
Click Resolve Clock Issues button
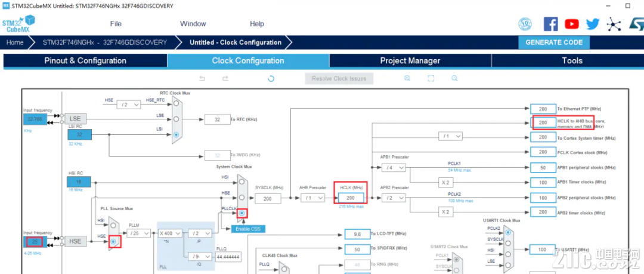(x=339, y=79)
